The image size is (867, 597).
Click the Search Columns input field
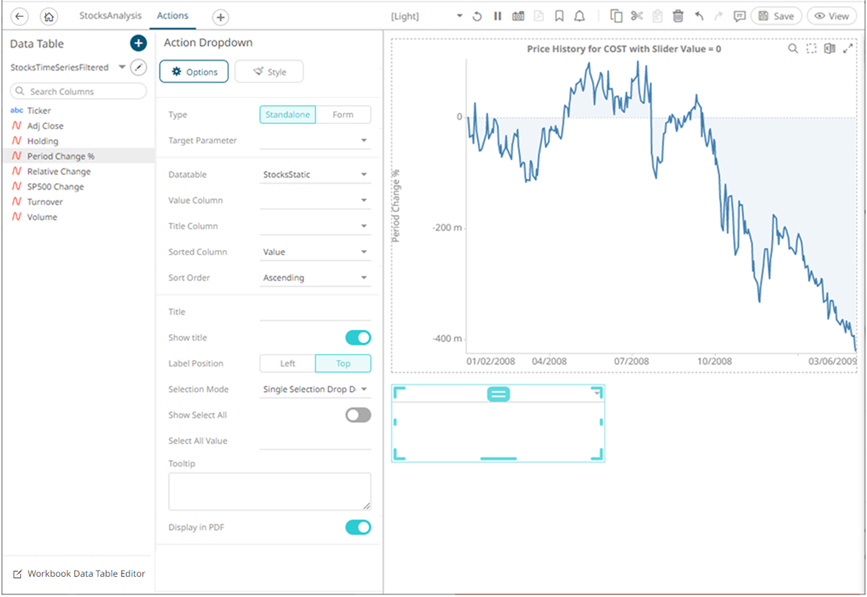80,91
